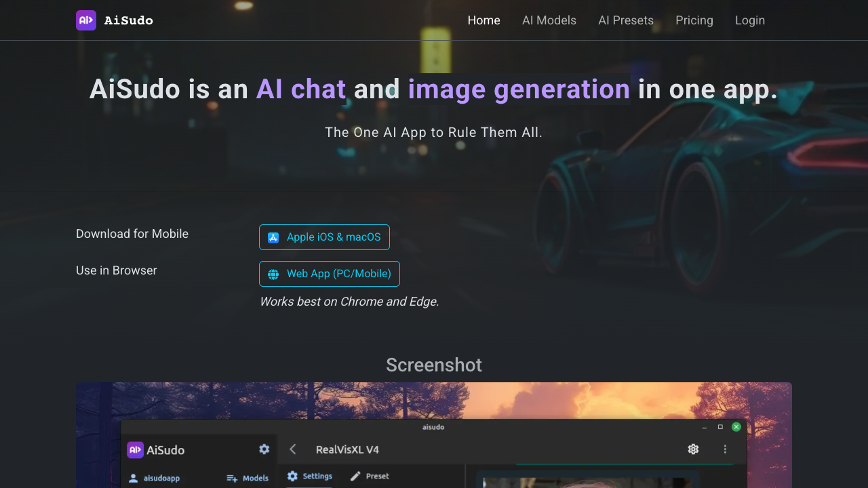Click the Apple icon on the download button
Screen dimensions: 868x488
(x=273, y=237)
